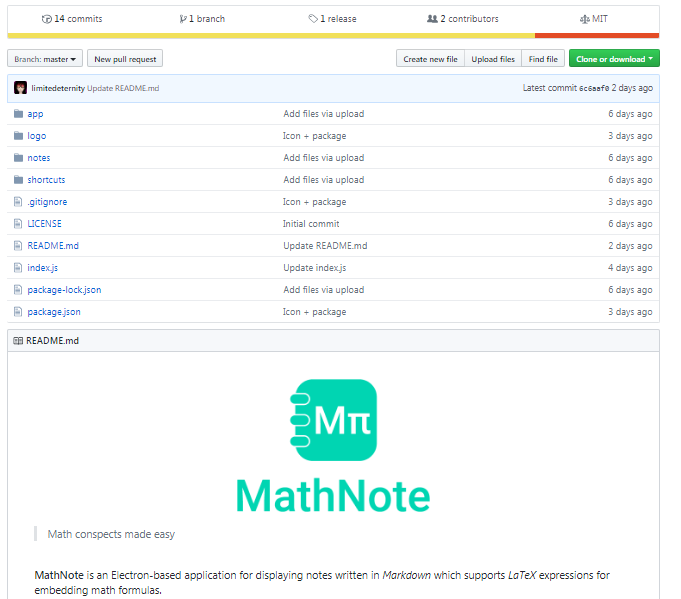Click the .gitignore file icon
Image resolution: width=681 pixels, height=599 pixels.
pos(18,202)
